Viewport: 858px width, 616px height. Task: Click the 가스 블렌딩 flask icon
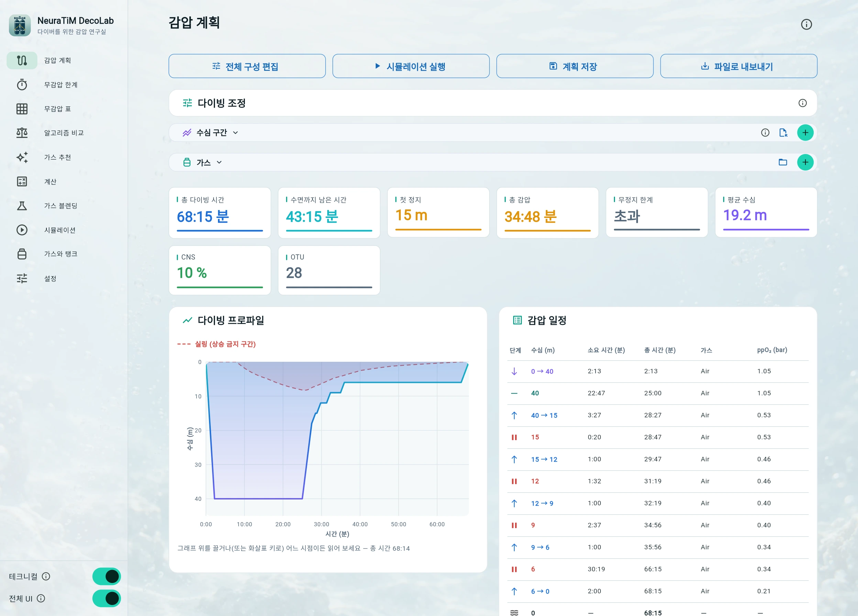[x=22, y=206]
